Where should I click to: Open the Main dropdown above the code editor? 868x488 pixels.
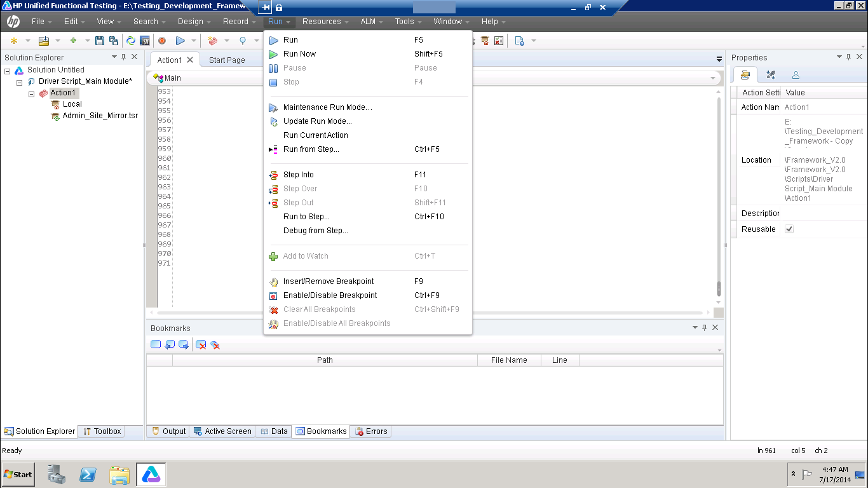[713, 78]
